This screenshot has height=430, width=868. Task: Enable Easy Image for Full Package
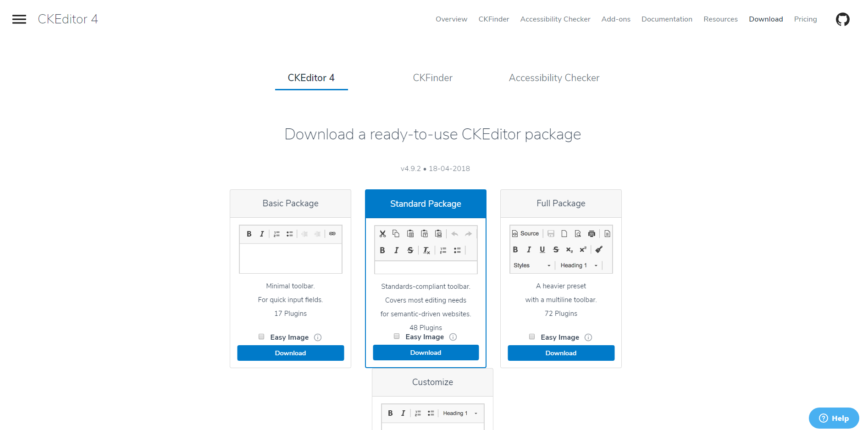click(x=532, y=336)
